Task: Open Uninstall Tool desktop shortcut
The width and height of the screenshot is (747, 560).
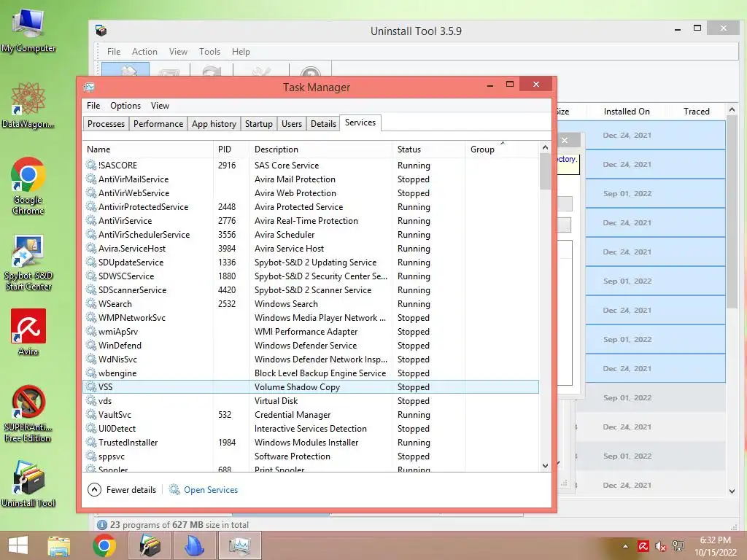Action: pyautogui.click(x=28, y=483)
